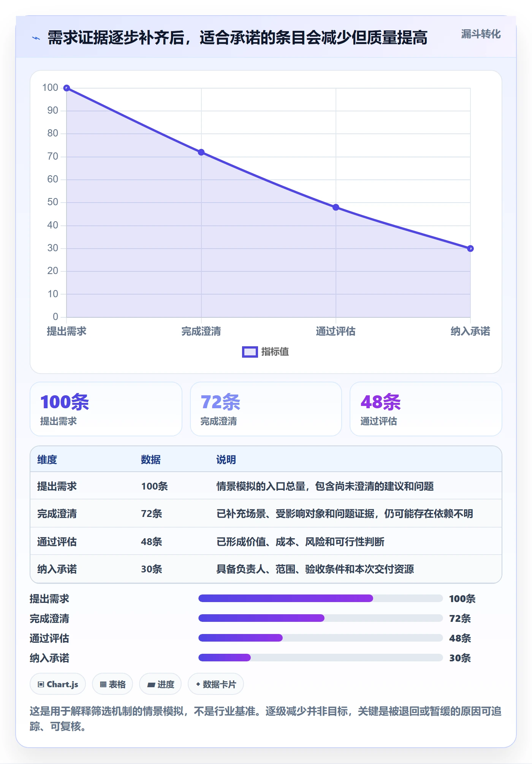Click the 通过评估 progress bar
This screenshot has width=532, height=764.
point(321,638)
